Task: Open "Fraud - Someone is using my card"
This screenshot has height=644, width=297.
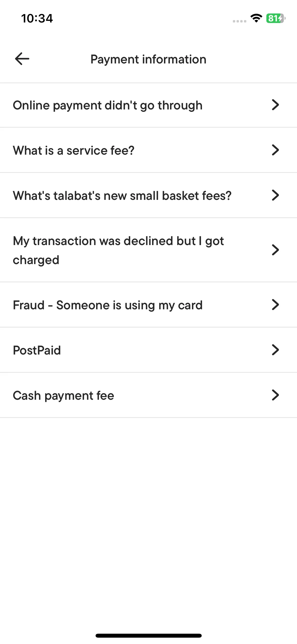Action: tap(108, 305)
